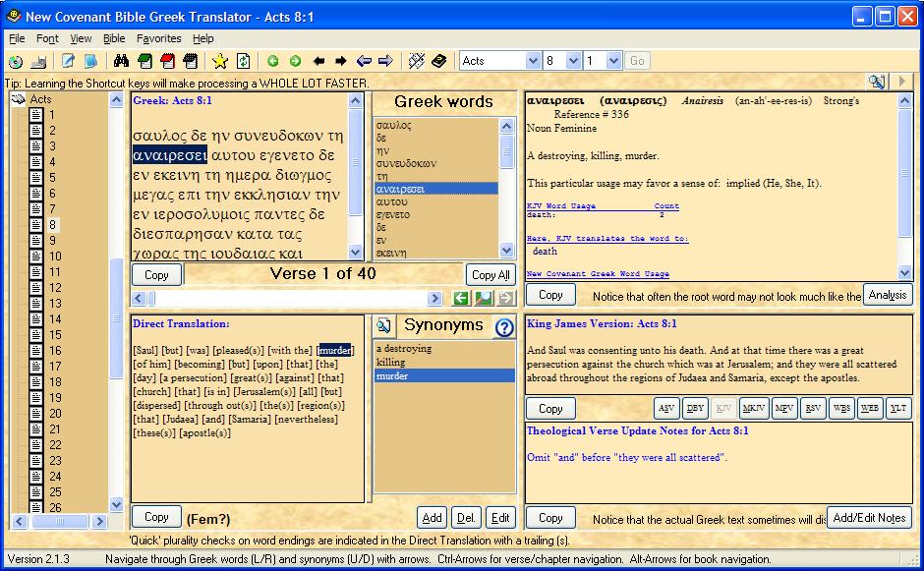Click the yellow star favorites icon

(220, 61)
